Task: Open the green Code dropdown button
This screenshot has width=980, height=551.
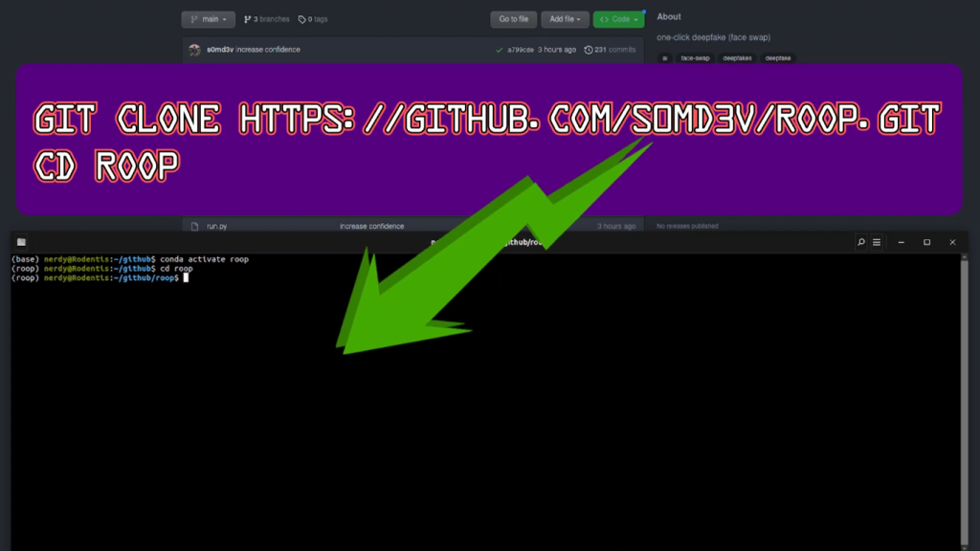Action: (x=619, y=19)
